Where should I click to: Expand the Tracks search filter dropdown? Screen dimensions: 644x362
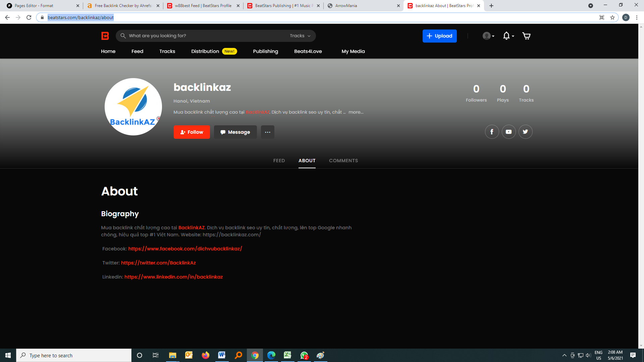pyautogui.click(x=300, y=36)
